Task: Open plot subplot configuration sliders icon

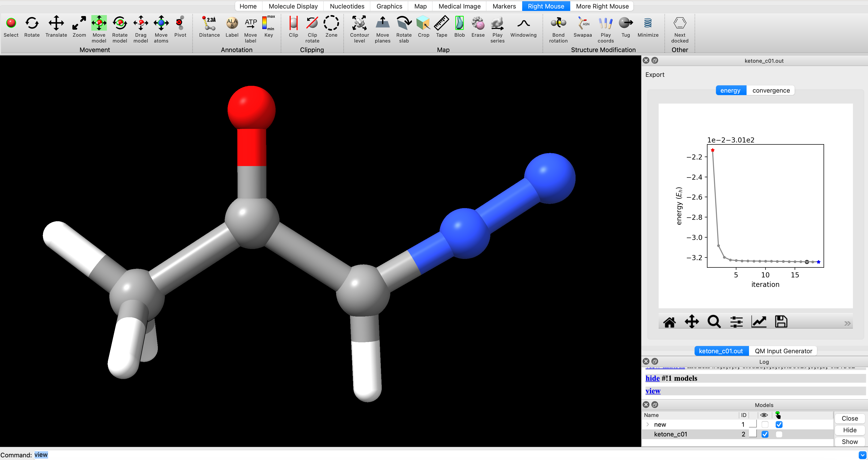Action: [736, 322]
